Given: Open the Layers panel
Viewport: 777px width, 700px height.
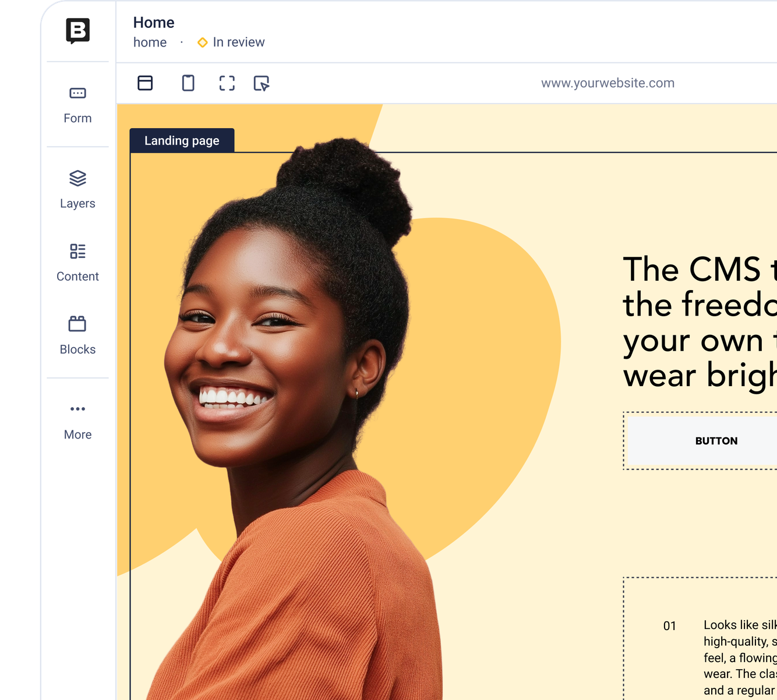Looking at the screenshot, I should pyautogui.click(x=77, y=190).
